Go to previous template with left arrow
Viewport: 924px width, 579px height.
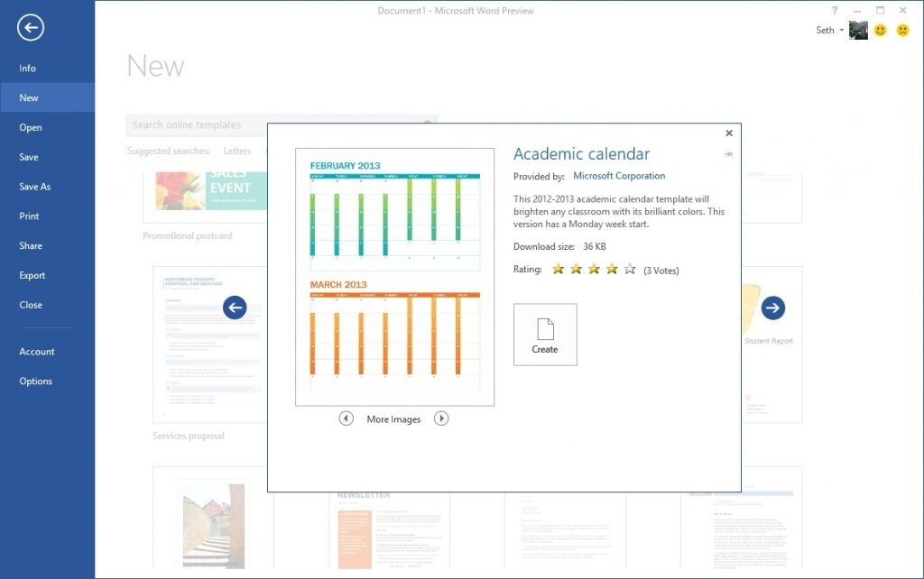click(x=235, y=308)
